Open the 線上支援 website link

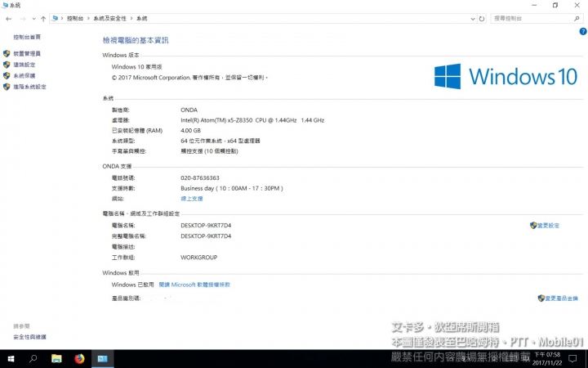point(192,199)
